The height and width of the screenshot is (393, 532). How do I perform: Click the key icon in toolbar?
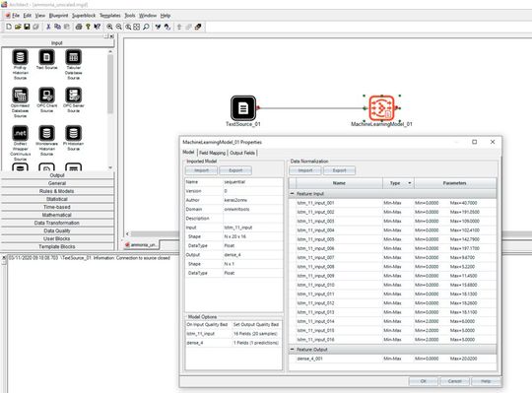coord(88,27)
